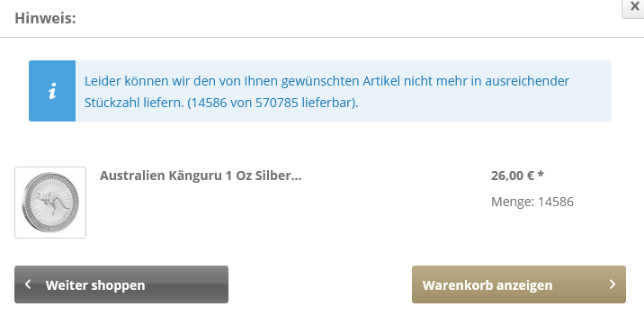644x334 pixels.
Task: Click the word 'ausreichender' in the notice
Action: click(527, 81)
